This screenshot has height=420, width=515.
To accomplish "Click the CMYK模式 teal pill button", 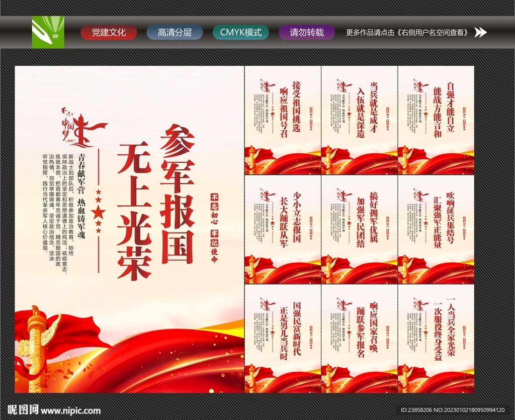I will click(x=241, y=33).
